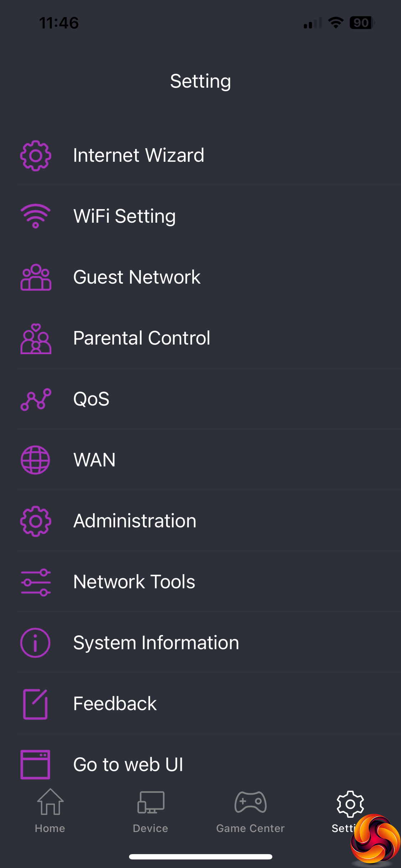Screen dimensions: 401x868
Task: Choose the Go to web UI link
Action: pos(128,764)
